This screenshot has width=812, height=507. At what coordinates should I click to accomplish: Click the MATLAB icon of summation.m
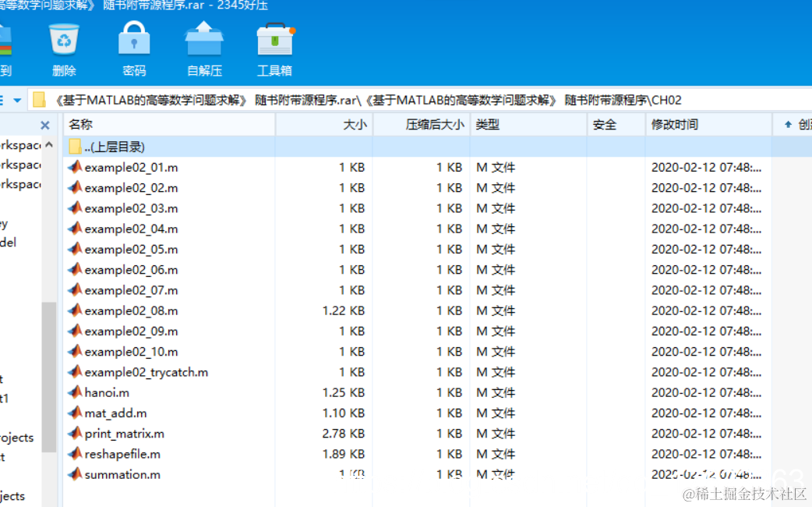pos(75,473)
